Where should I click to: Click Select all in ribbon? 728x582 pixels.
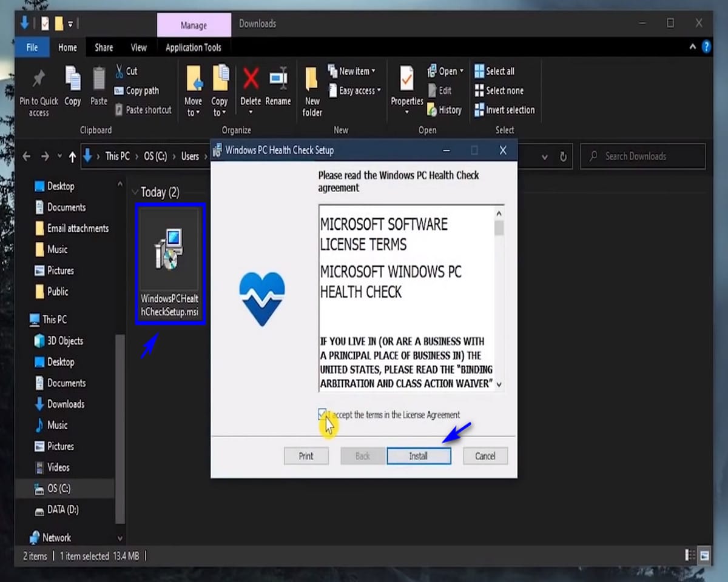point(494,71)
